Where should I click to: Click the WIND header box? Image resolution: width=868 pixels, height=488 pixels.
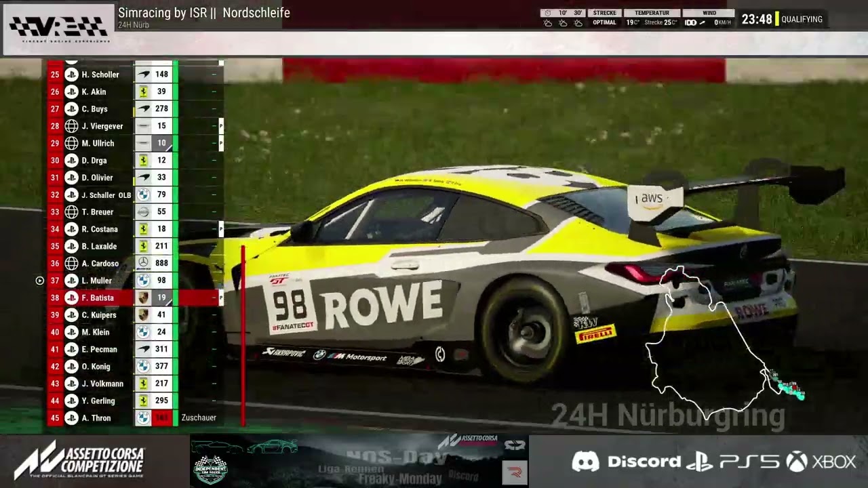pyautogui.click(x=709, y=13)
